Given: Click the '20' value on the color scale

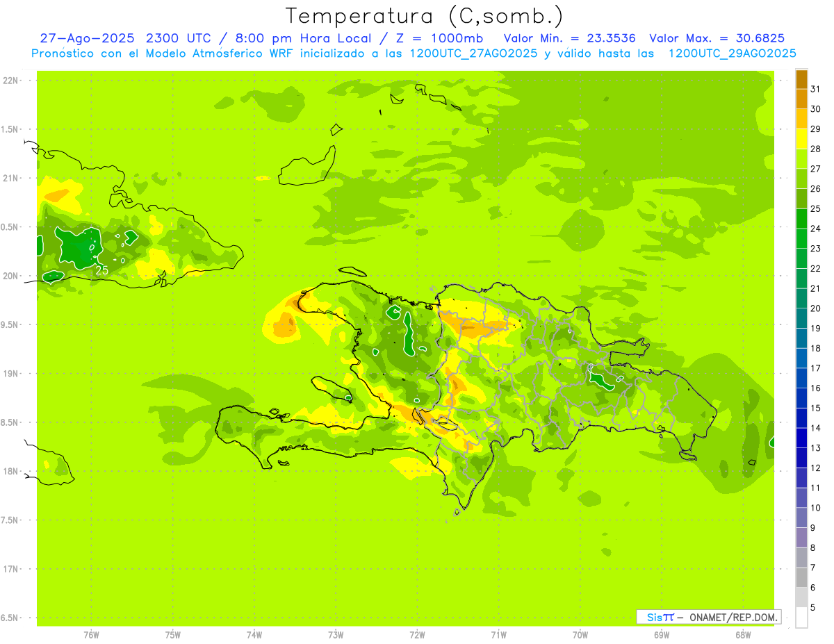Looking at the screenshot, I should (x=816, y=308).
